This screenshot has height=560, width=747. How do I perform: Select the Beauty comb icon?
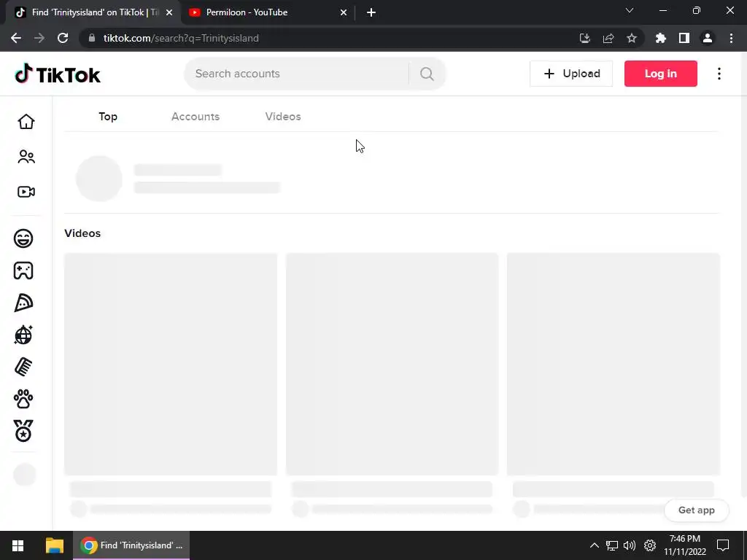pyautogui.click(x=23, y=367)
